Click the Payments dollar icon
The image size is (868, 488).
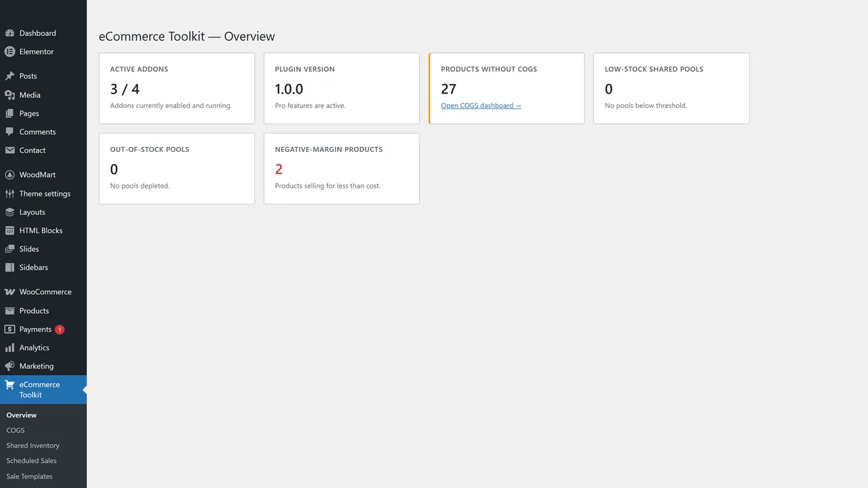click(x=9, y=329)
